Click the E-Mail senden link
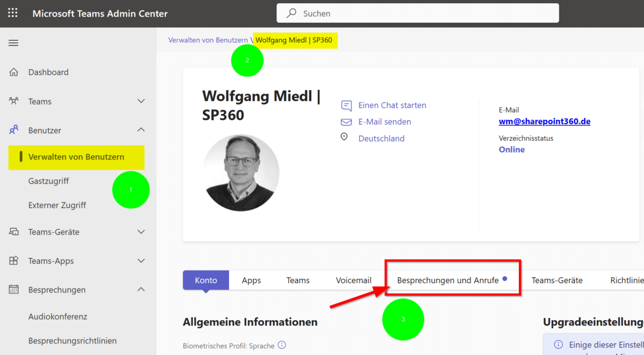 click(x=384, y=122)
